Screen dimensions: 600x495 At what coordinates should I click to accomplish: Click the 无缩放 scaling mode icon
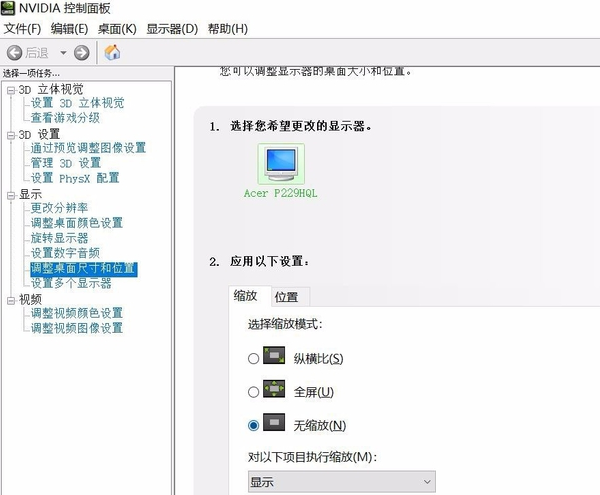click(274, 422)
